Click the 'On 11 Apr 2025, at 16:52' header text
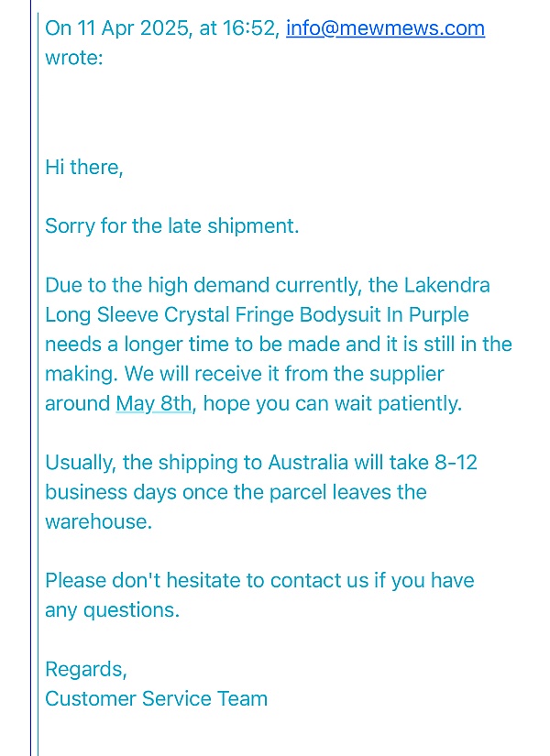Screen dimensions: 550x756 [162, 28]
